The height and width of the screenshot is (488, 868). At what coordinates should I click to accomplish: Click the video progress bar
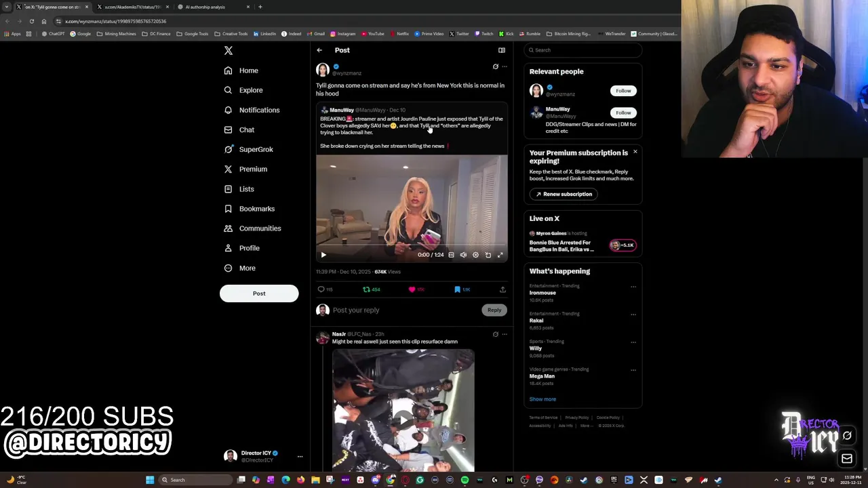(x=412, y=245)
